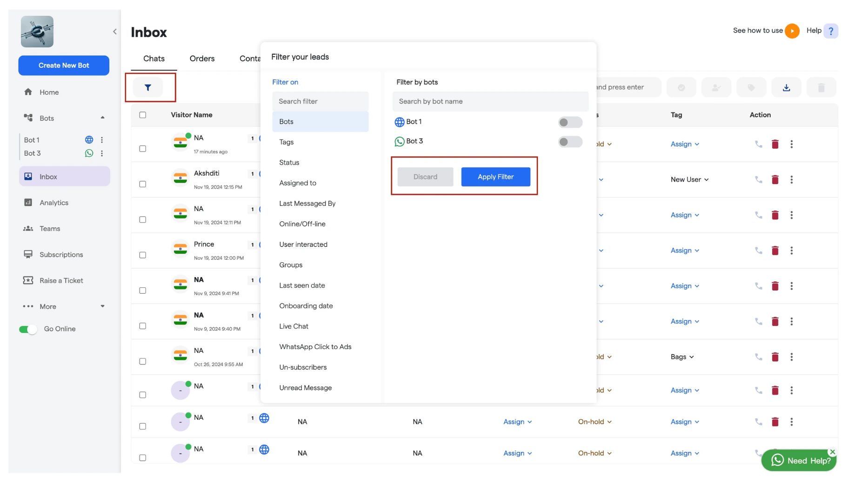Screen dimensions: 868x502
Task: Switch to the Chats tab
Action: pyautogui.click(x=154, y=59)
